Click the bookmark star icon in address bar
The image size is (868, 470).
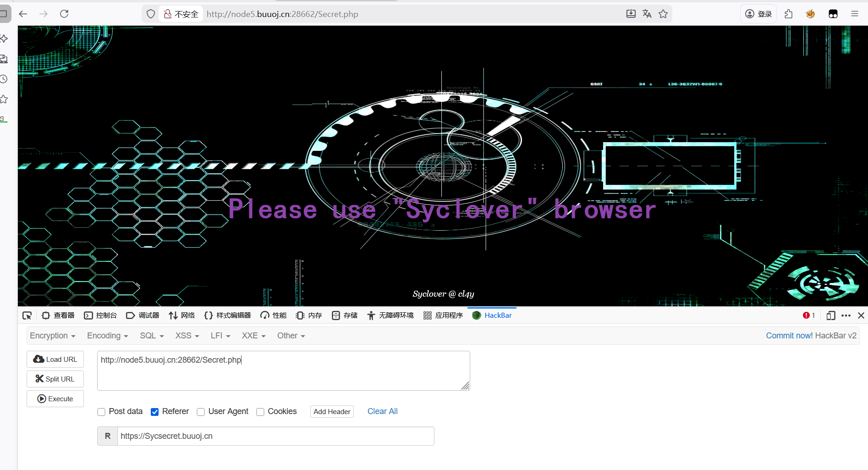click(663, 14)
